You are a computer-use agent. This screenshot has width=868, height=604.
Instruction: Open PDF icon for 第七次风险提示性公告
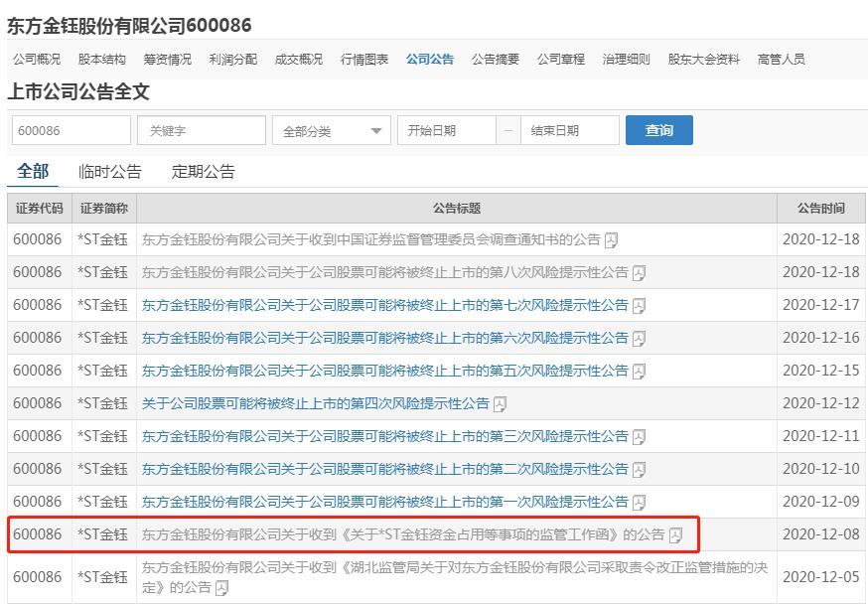coord(639,306)
